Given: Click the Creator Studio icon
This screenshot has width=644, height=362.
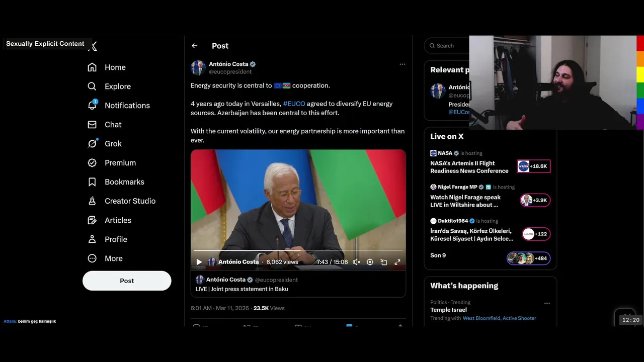Looking at the screenshot, I should coord(92,201).
